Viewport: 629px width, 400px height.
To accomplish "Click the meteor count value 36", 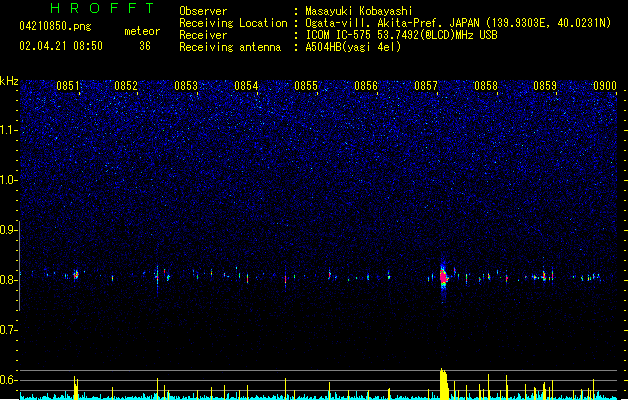I will pyautogui.click(x=145, y=46).
